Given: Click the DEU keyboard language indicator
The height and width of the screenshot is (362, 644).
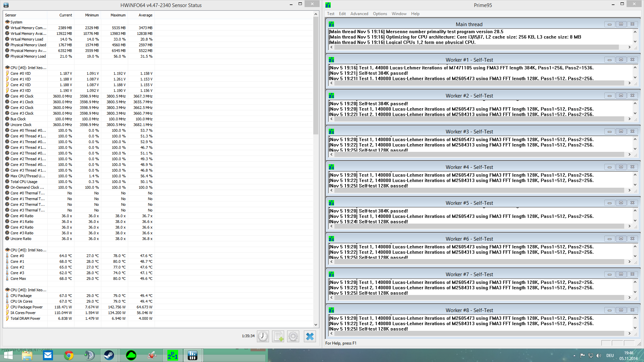Looking at the screenshot, I should click(x=610, y=356).
